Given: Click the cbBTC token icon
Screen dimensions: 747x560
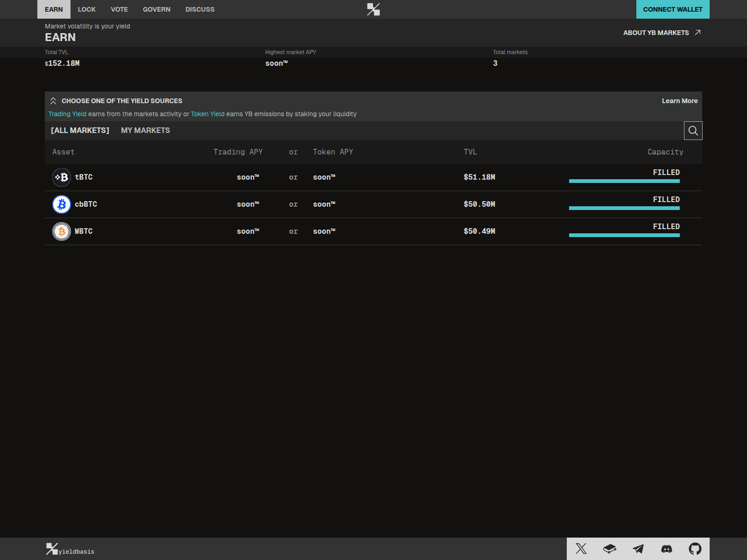Looking at the screenshot, I should tap(62, 204).
